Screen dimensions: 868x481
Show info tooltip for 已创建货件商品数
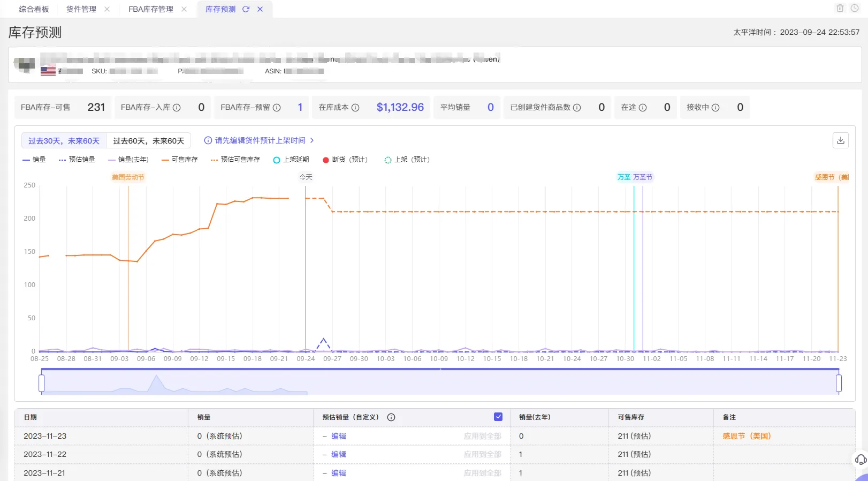pyautogui.click(x=577, y=108)
